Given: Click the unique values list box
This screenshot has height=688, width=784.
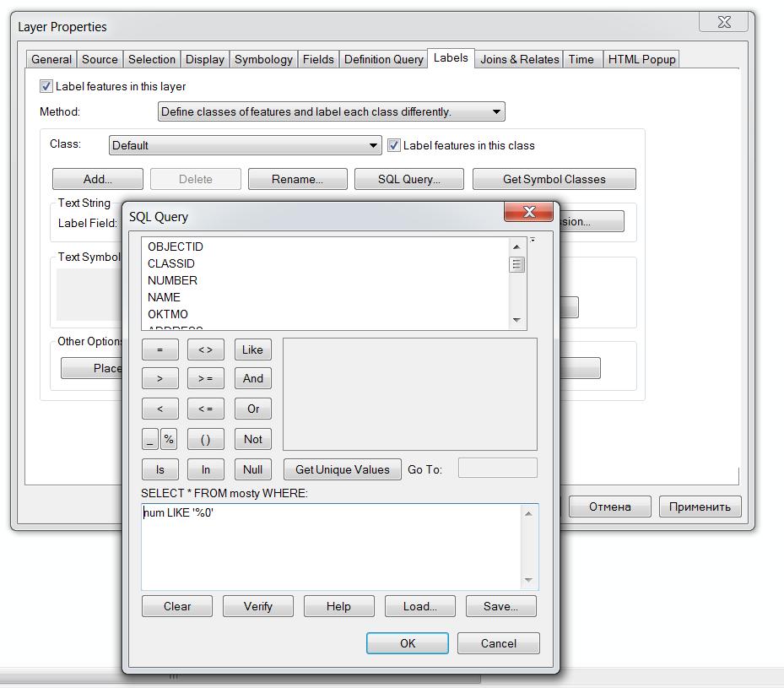Looking at the screenshot, I should point(410,394).
